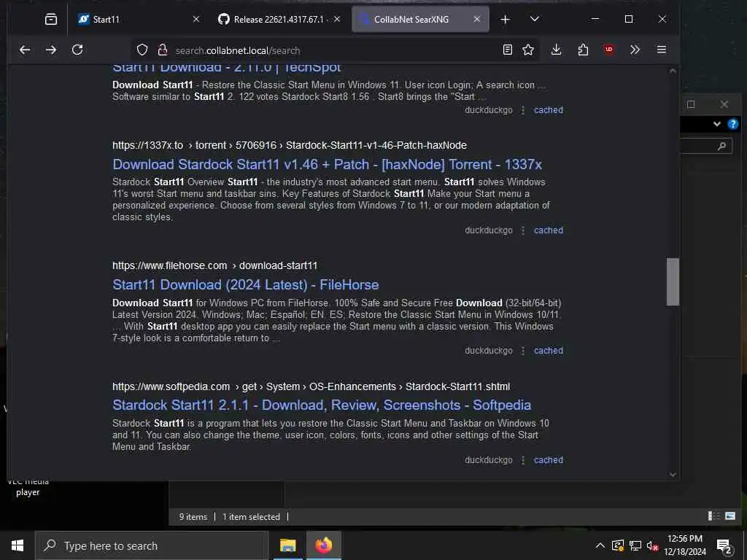
Task: List all tabs dropdown arrow
Action: pyautogui.click(x=535, y=19)
